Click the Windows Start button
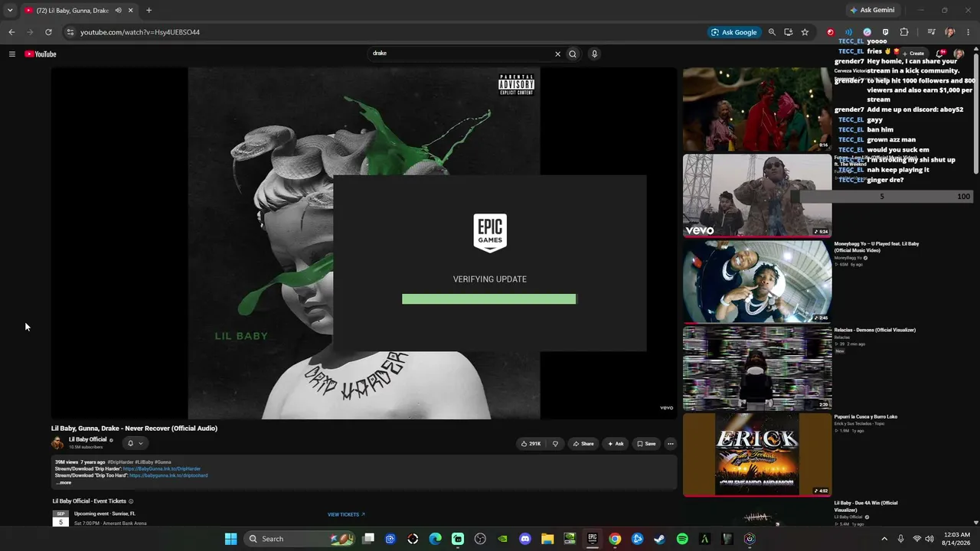 [230, 539]
